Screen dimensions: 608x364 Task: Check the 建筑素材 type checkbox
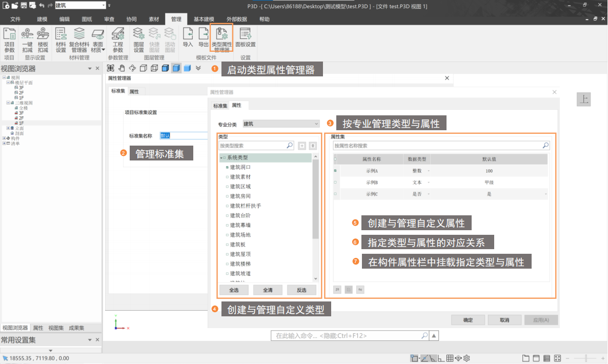(227, 177)
